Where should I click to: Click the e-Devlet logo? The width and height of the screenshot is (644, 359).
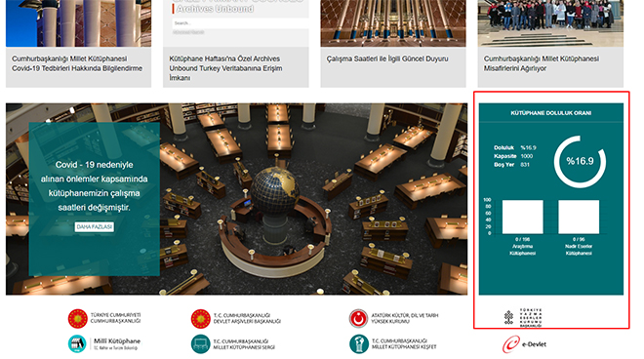525,344
